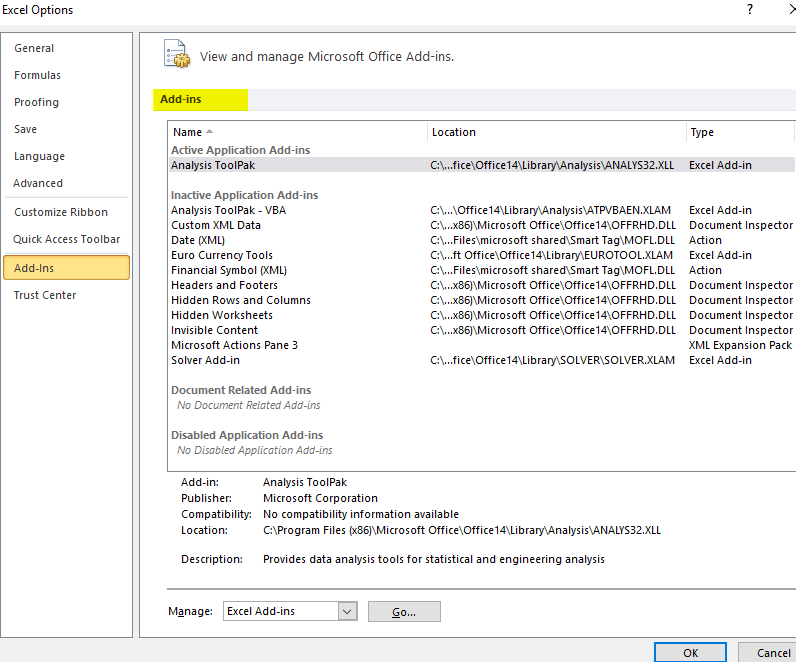This screenshot has width=796, height=662.
Task: Open Quick Access Toolbar options
Action: click(x=67, y=239)
